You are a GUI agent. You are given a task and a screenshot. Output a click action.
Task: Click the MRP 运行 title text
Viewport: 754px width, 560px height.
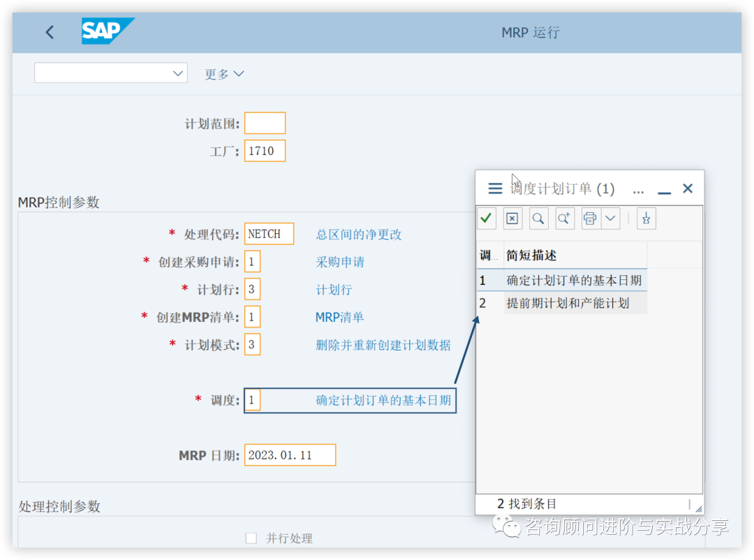531,32
